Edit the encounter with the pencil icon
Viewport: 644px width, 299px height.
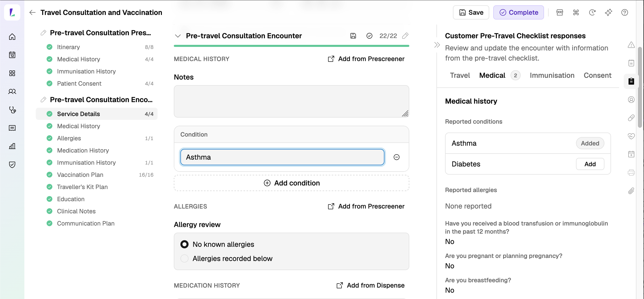coord(405,36)
